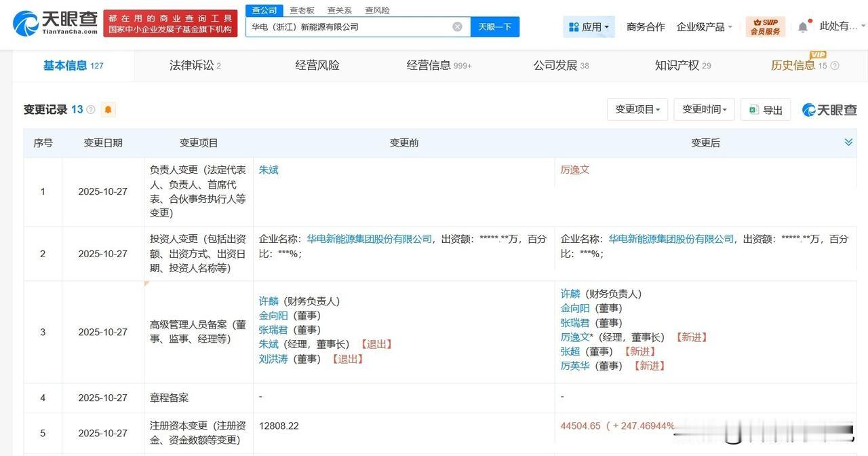Screen dimensions: 868x456
Task: Switch to the 查老板 search tab
Action: point(302,10)
